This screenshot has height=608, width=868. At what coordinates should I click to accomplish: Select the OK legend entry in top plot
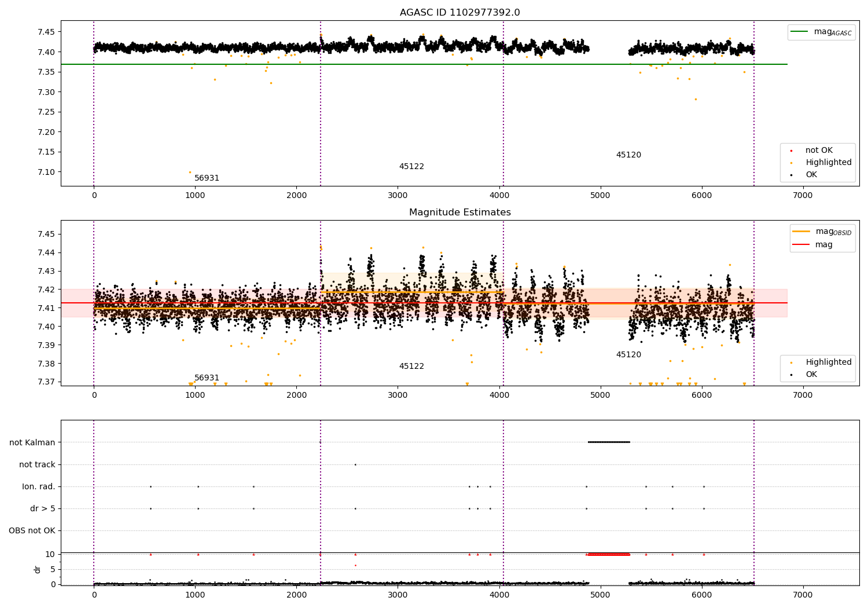tap(811, 175)
